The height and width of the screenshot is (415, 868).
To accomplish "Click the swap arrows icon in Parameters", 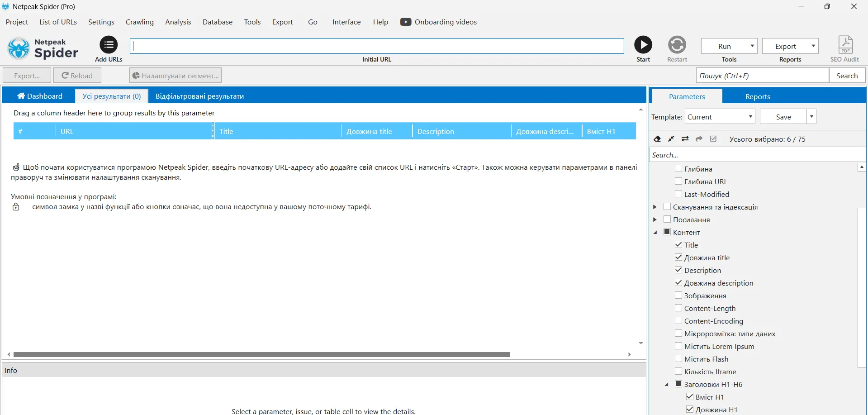I will (x=685, y=139).
